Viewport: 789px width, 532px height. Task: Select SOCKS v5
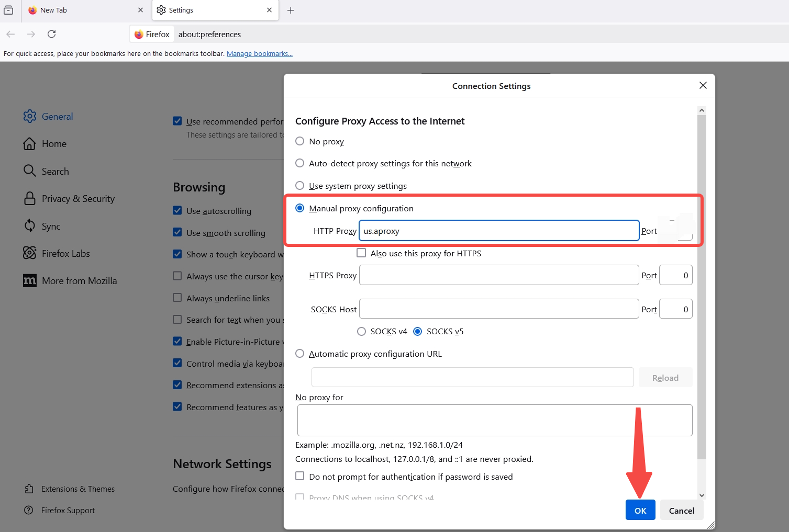coord(418,331)
